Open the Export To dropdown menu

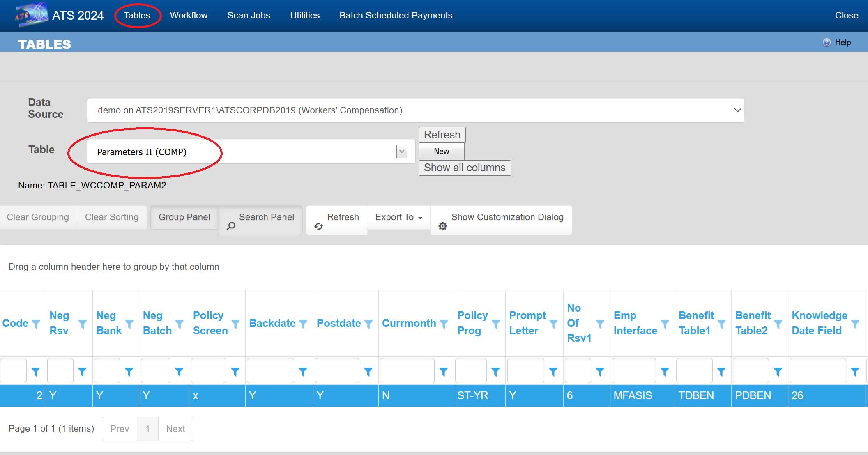398,217
